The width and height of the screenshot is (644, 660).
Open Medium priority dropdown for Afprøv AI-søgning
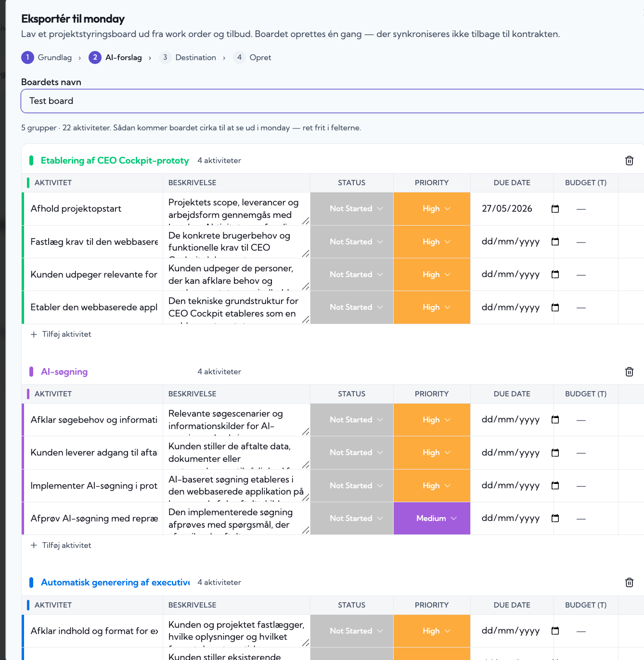(x=432, y=518)
